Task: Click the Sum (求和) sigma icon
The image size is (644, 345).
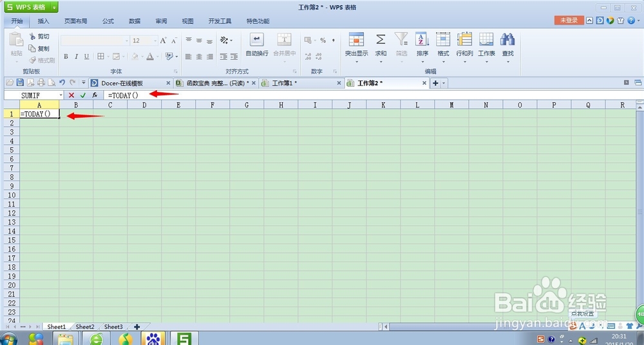Action: click(381, 39)
